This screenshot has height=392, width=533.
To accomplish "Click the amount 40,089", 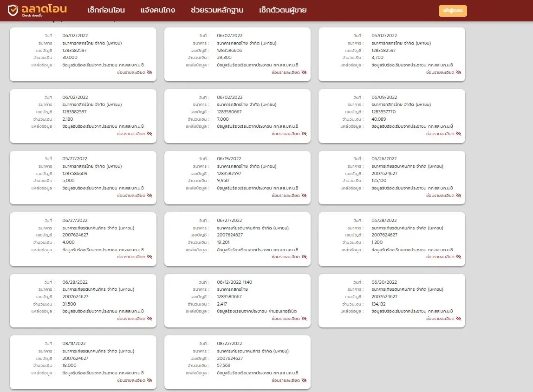I will pos(379,119).
